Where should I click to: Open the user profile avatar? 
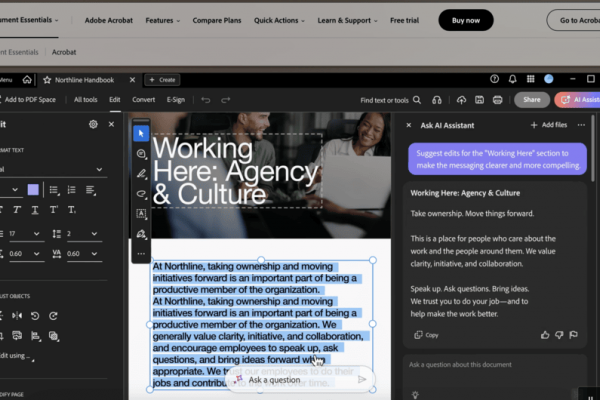click(x=549, y=79)
